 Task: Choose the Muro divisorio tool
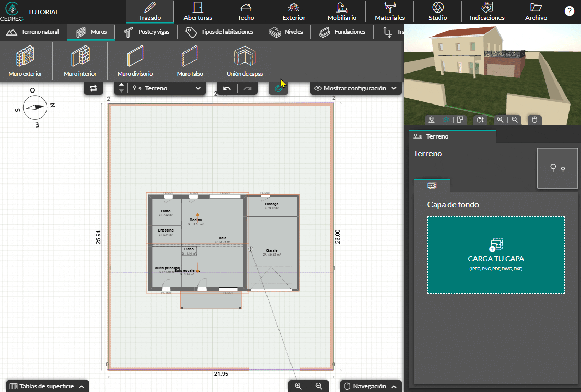pos(135,61)
